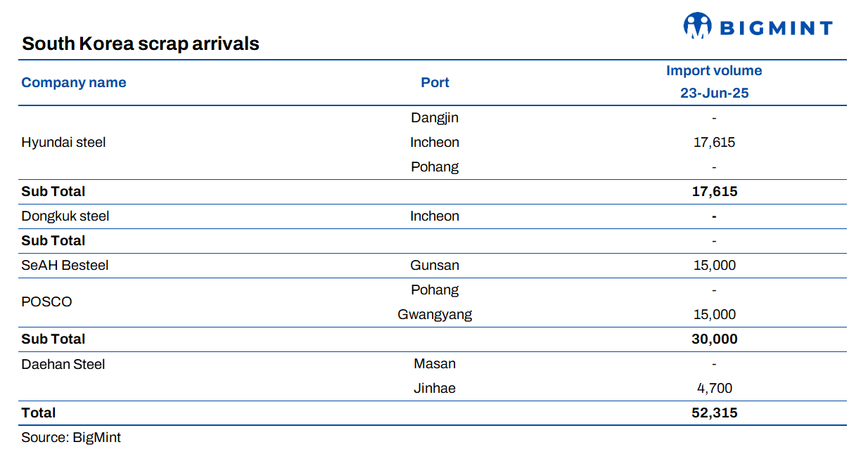Click the SeAH Besteel company cell
The image size is (868, 461).
click(x=65, y=265)
